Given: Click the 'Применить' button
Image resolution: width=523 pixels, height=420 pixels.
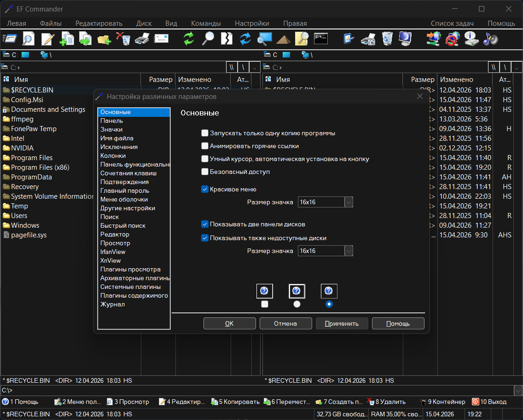Looking at the screenshot, I should point(342,323).
